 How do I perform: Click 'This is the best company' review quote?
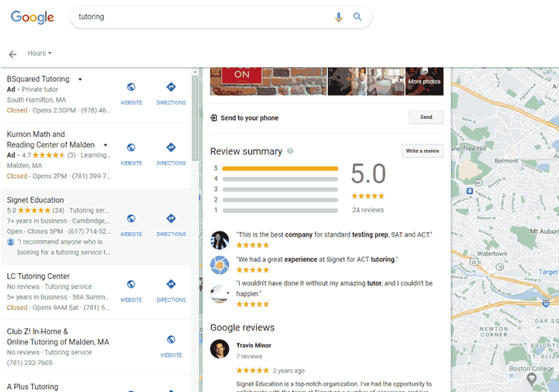tap(334, 235)
